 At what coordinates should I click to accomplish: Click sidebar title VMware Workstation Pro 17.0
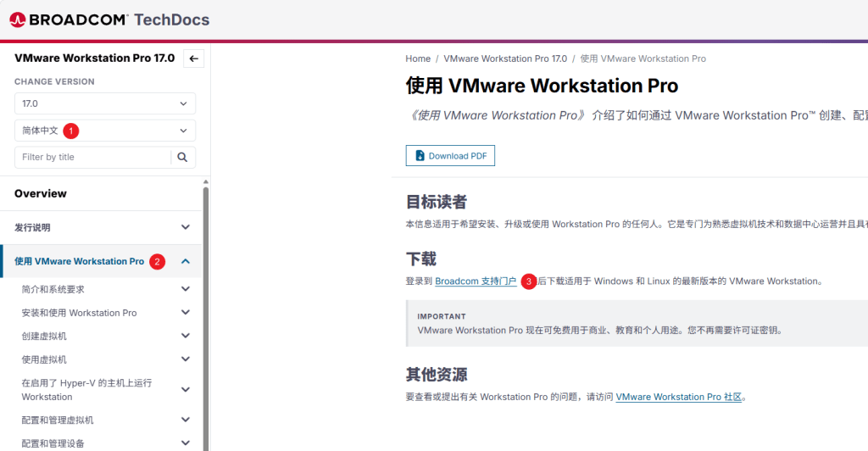(x=95, y=58)
